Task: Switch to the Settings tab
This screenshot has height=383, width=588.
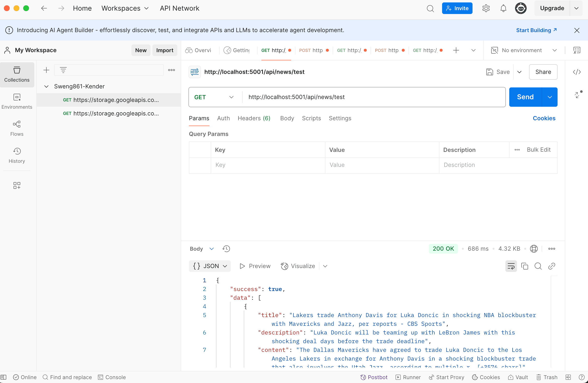Action: point(340,118)
